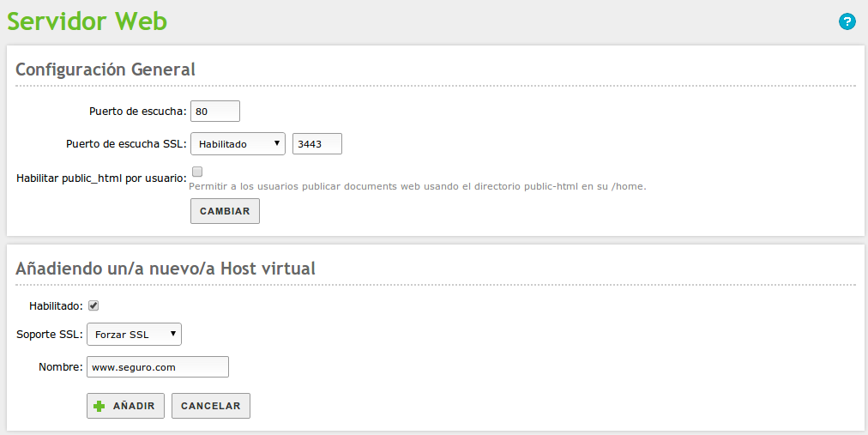Screen dimensions: 868x435
Task: Click the Puerto de escucha label
Action: 138,112
